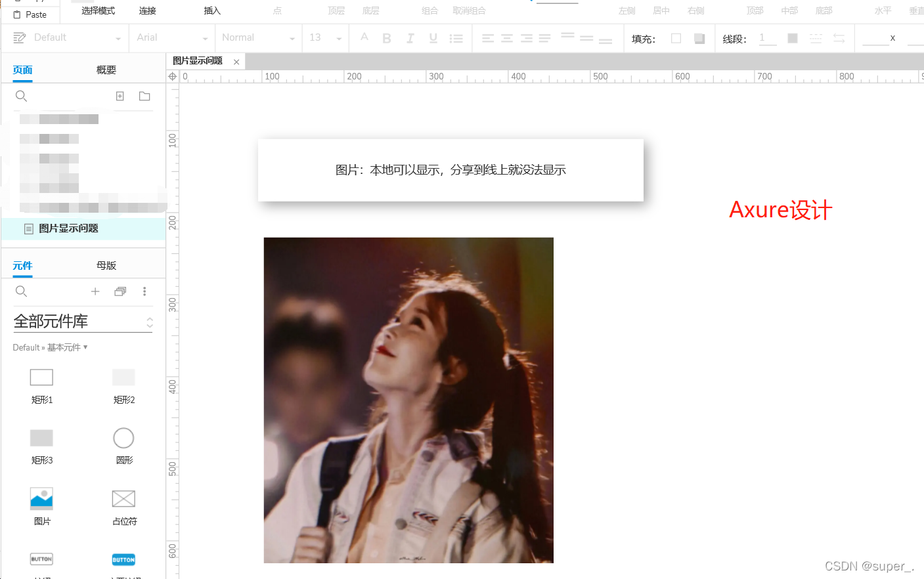Click the arrow style icon

click(839, 38)
